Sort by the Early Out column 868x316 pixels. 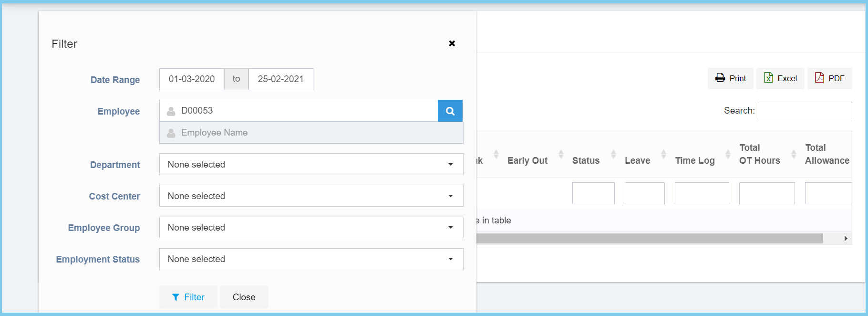click(x=527, y=160)
